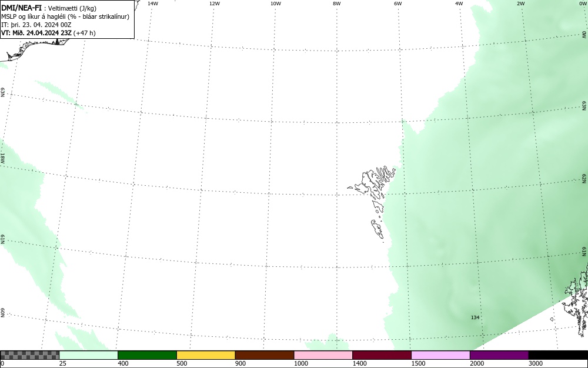Click the legend value label 500
This screenshot has height=368, width=588.
tap(182, 363)
